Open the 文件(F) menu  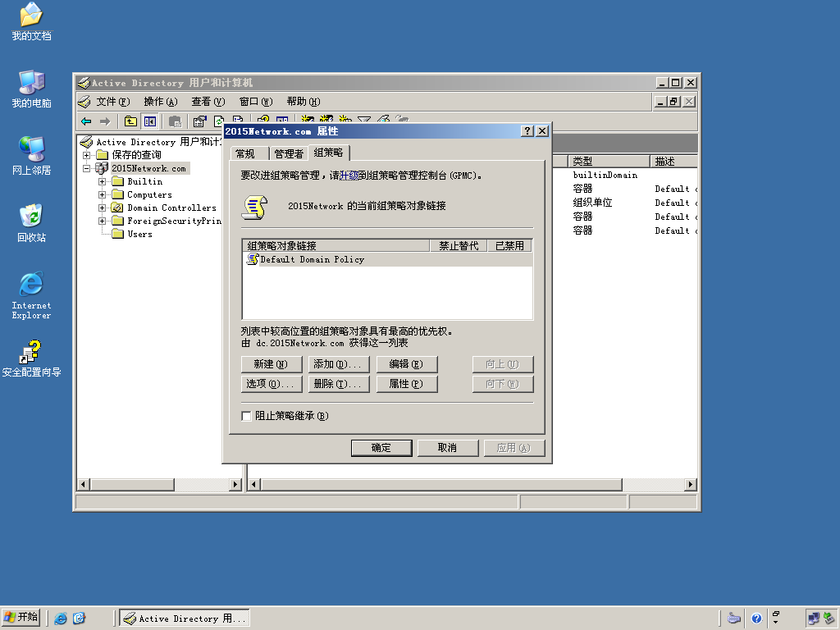click(113, 101)
